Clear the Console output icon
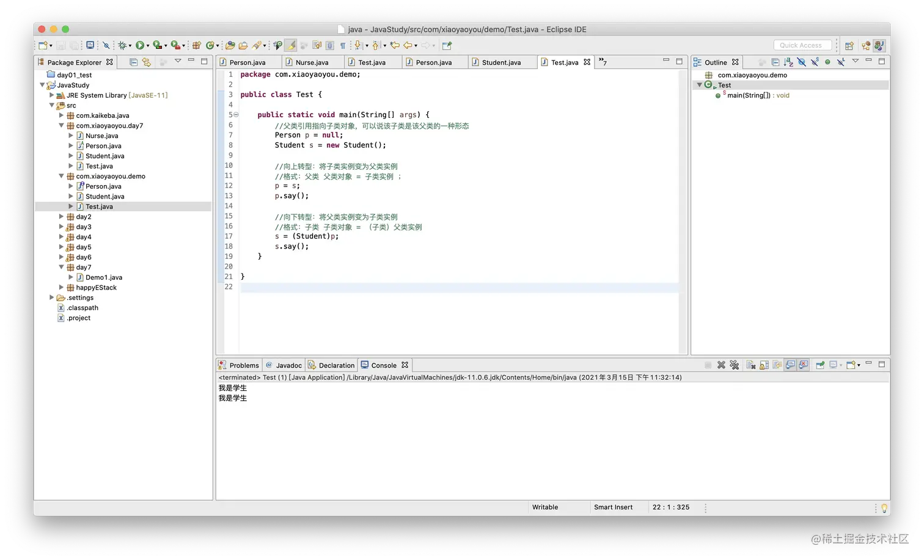Image resolution: width=924 pixels, height=560 pixels. pos(751,365)
